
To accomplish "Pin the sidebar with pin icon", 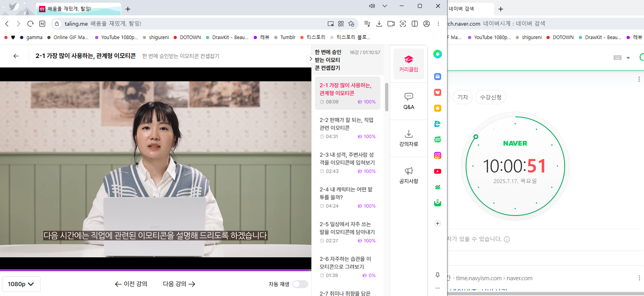I will 438,275.
